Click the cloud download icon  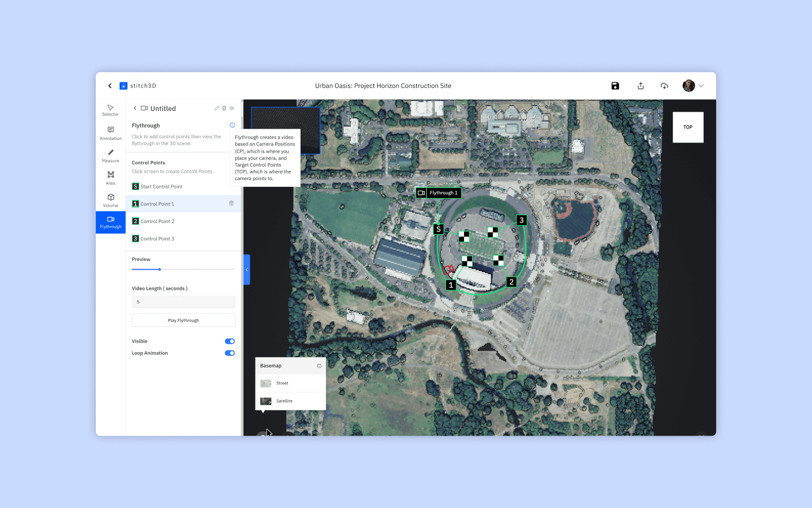coord(664,86)
